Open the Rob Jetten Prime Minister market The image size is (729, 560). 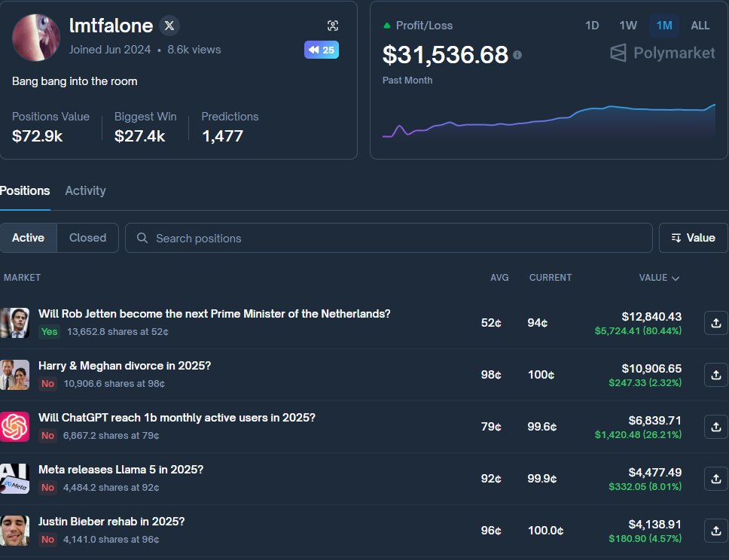click(215, 314)
